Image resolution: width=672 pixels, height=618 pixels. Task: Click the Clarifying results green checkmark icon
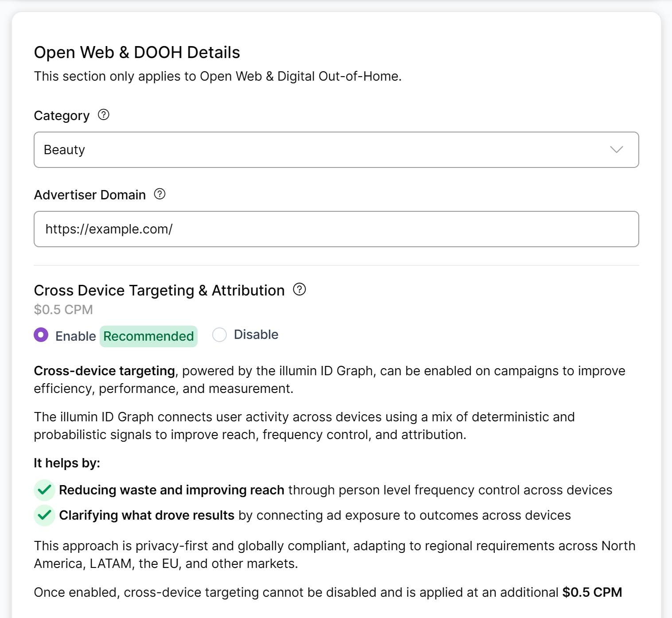coord(44,515)
